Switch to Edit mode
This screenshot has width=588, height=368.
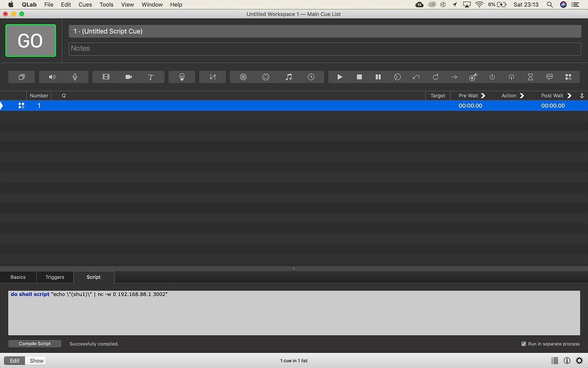(x=15, y=361)
